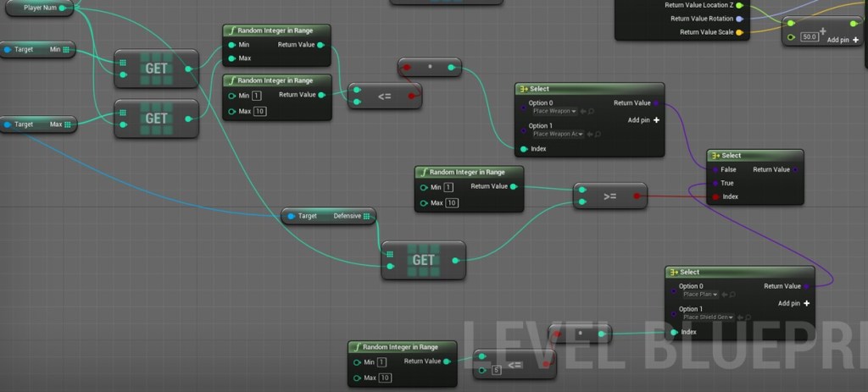
Task: Click the Return Value Scale orange pin
Action: pos(739,32)
